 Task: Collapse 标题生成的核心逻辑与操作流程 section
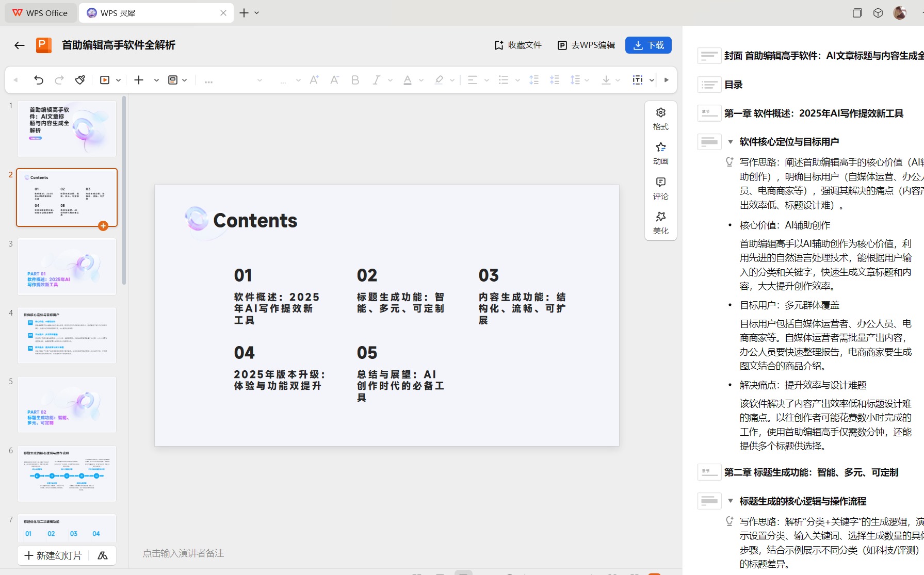[x=730, y=501]
